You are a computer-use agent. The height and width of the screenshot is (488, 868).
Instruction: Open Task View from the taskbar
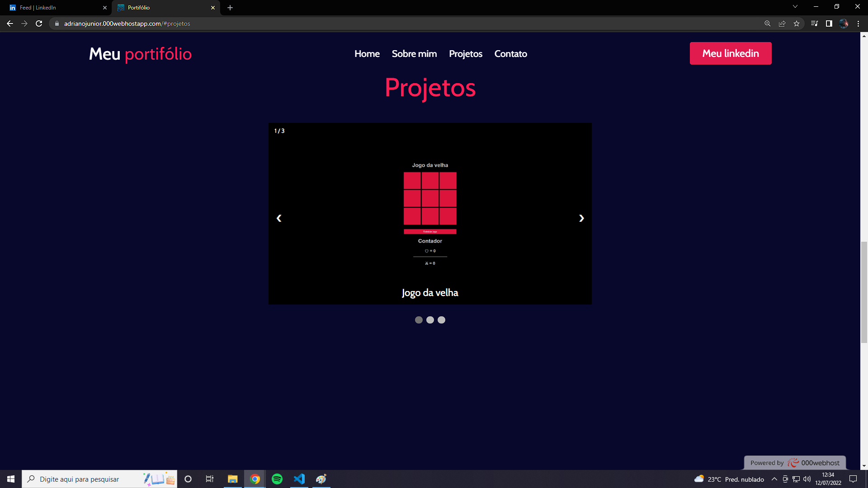click(210, 479)
